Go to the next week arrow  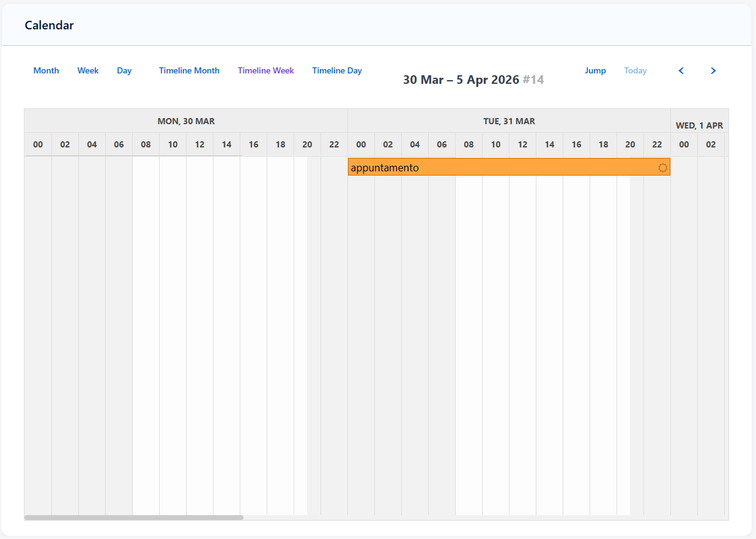[713, 71]
